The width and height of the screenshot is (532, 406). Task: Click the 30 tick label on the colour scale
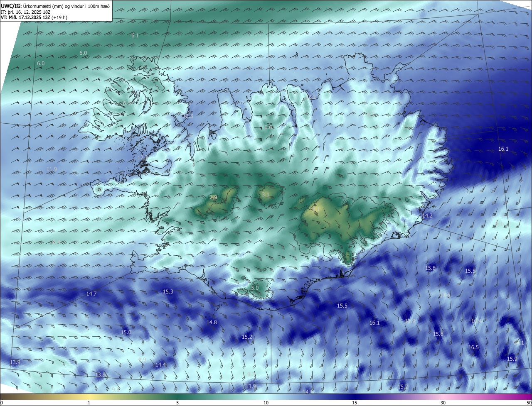[x=443, y=403]
